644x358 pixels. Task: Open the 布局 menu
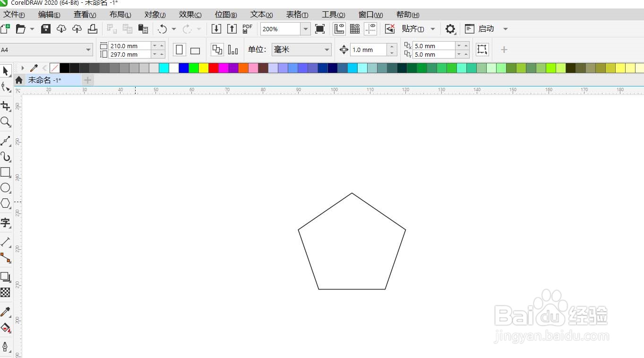pos(120,15)
